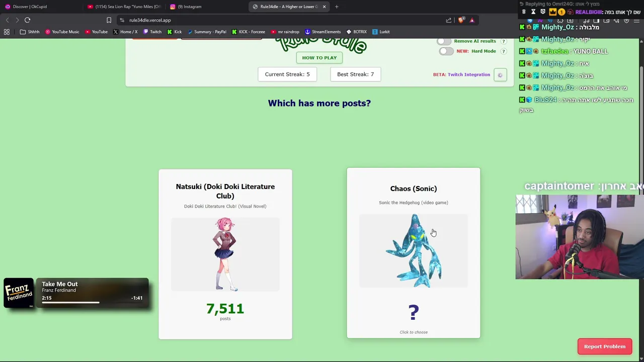Click the Natsuki character image
644x362 pixels.
click(x=225, y=254)
